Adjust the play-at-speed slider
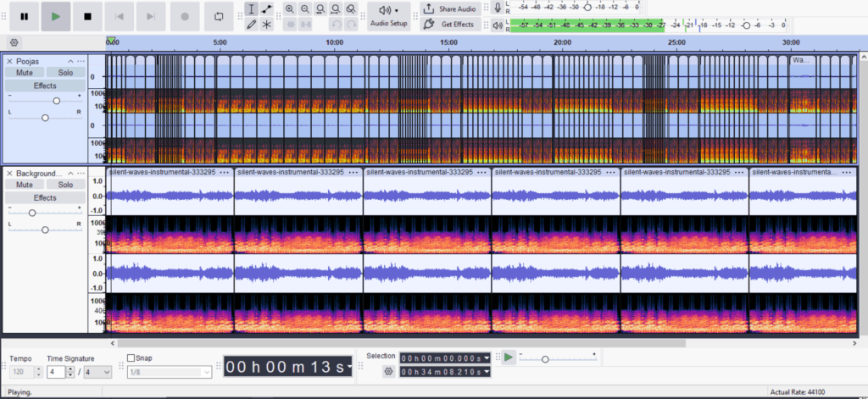 [545, 359]
